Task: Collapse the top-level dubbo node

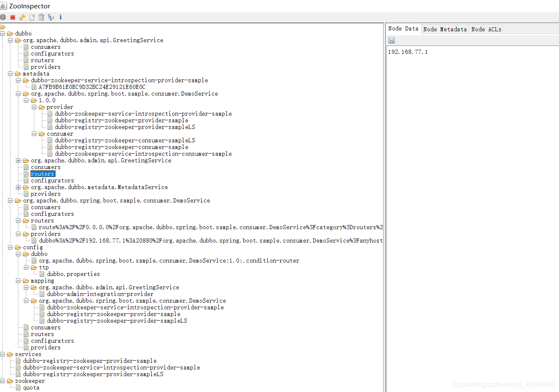Action: pos(3,33)
